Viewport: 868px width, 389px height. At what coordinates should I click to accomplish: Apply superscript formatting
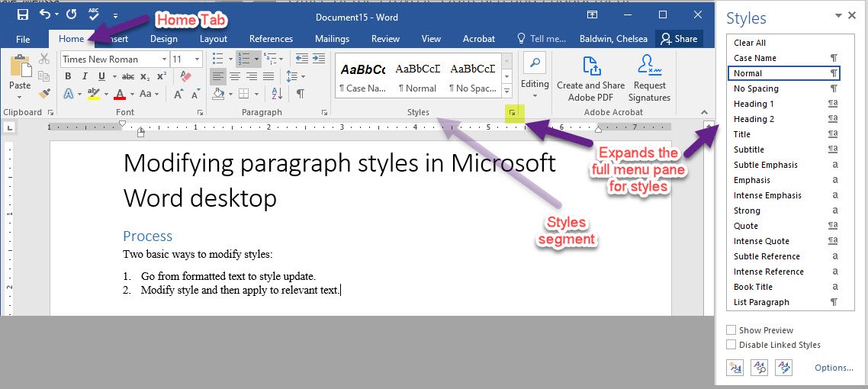(x=162, y=76)
